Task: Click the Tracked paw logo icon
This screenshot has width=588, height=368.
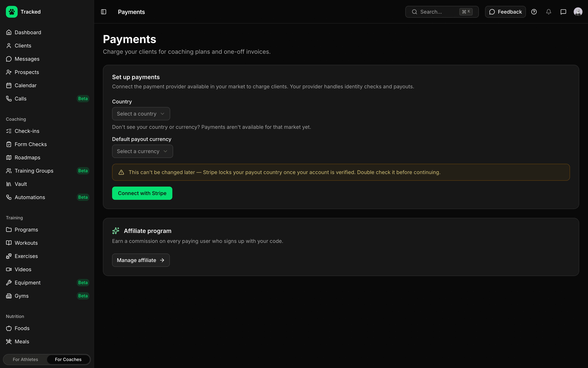Action: [12, 12]
